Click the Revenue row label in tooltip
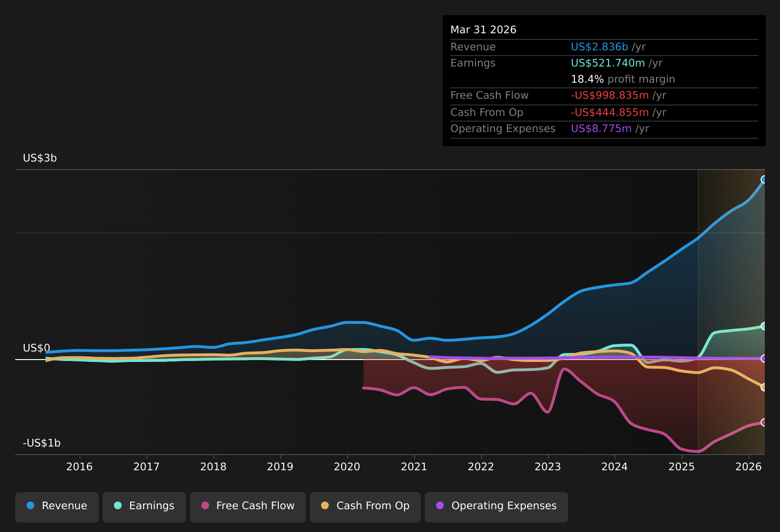Screen dimensions: 780x532 click(473, 47)
